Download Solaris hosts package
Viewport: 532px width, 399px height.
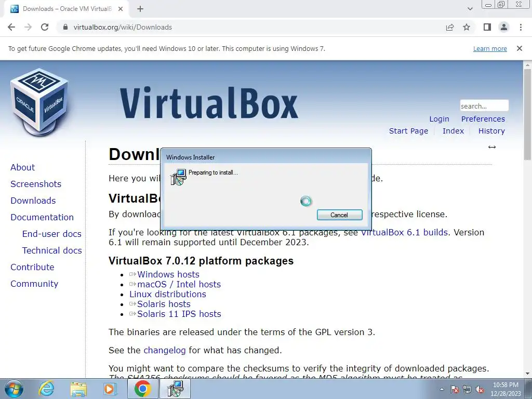164,303
